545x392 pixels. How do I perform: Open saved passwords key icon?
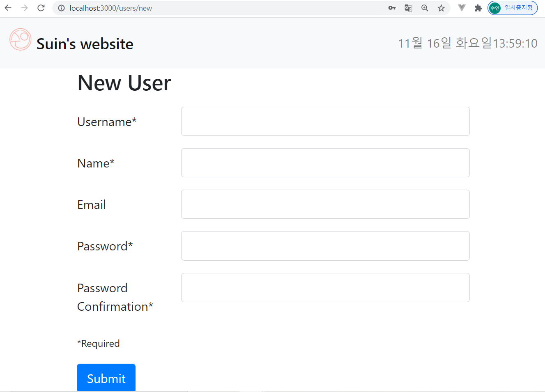click(392, 8)
